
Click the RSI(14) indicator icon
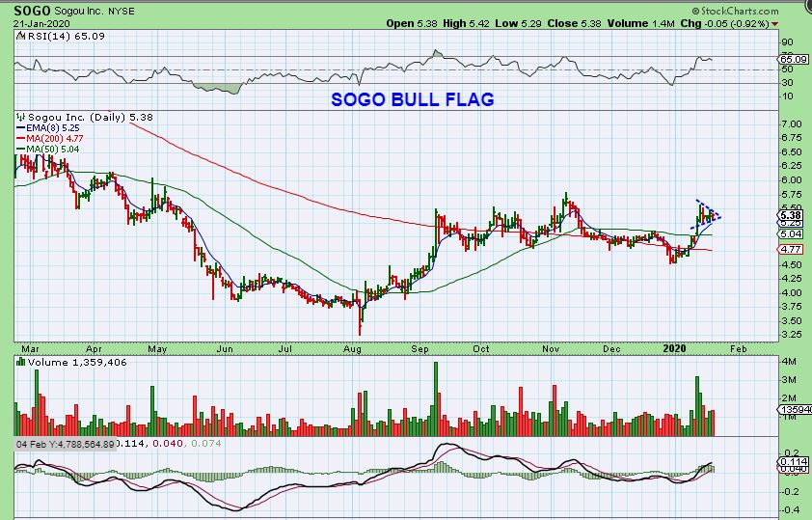pyautogui.click(x=19, y=36)
